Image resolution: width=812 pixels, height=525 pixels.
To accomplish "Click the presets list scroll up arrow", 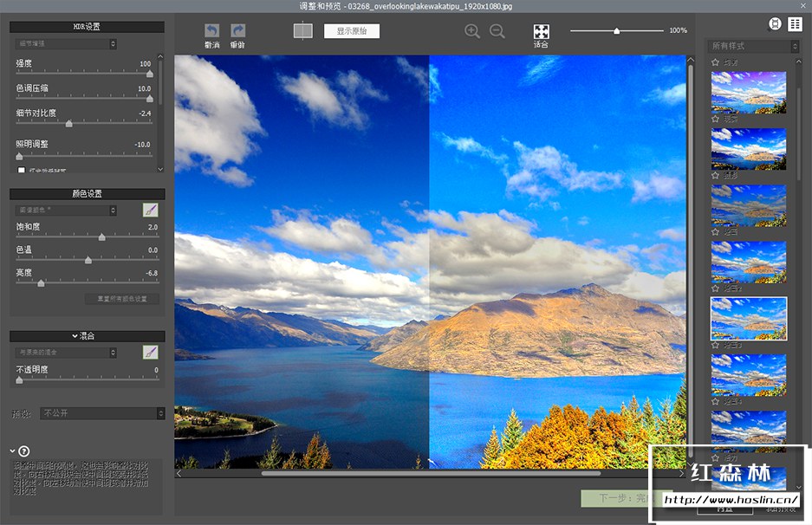I will click(798, 62).
